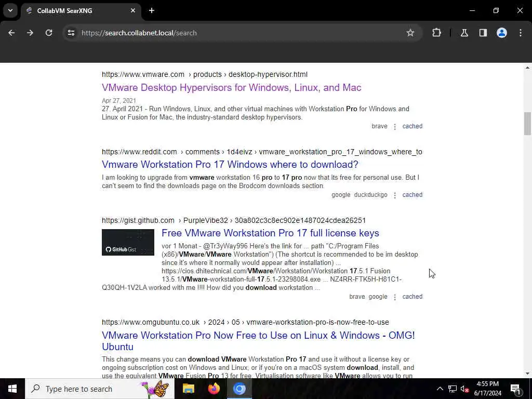Expand the tab search dropdown
Image resolution: width=532 pixels, height=399 pixels.
[x=10, y=10]
